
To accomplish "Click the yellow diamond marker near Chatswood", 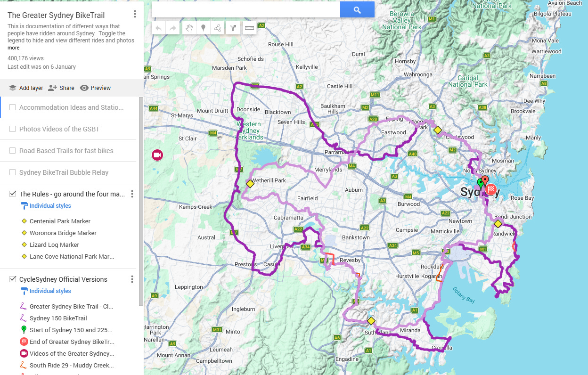I will click(x=438, y=130).
